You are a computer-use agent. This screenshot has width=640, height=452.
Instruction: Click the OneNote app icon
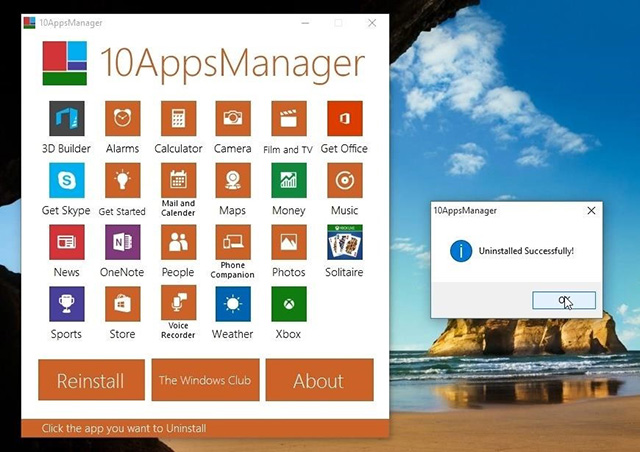click(122, 242)
